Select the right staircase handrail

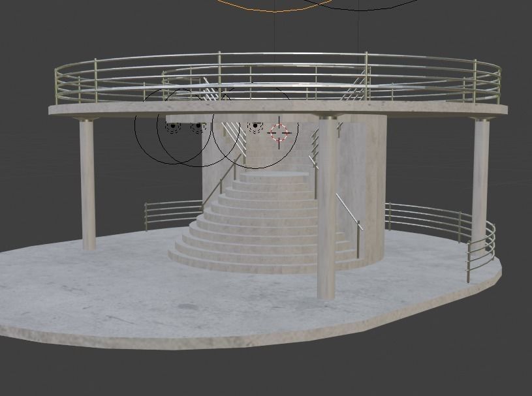pyautogui.click(x=349, y=212)
